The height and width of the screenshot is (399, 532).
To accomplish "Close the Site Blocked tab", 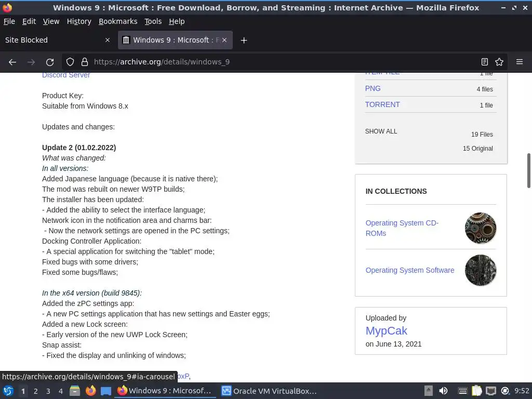I will 108,40.
